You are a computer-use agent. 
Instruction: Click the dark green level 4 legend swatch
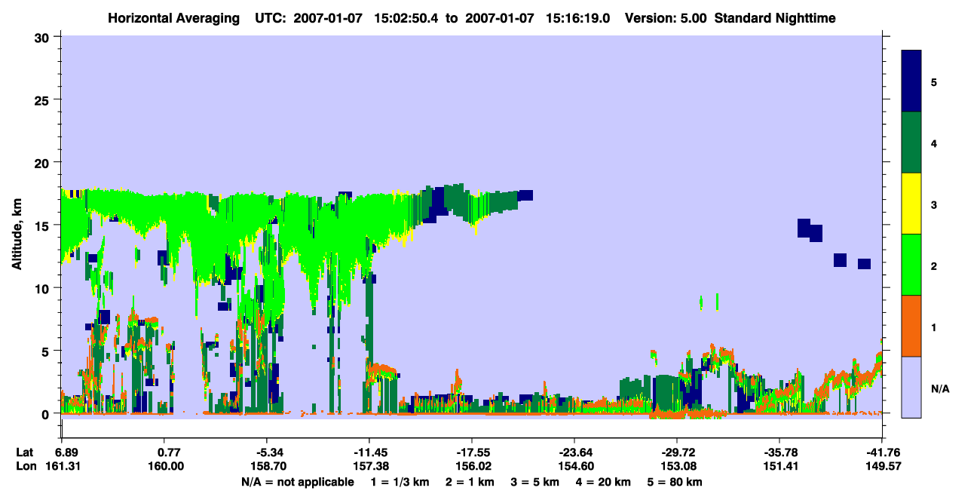click(911, 143)
